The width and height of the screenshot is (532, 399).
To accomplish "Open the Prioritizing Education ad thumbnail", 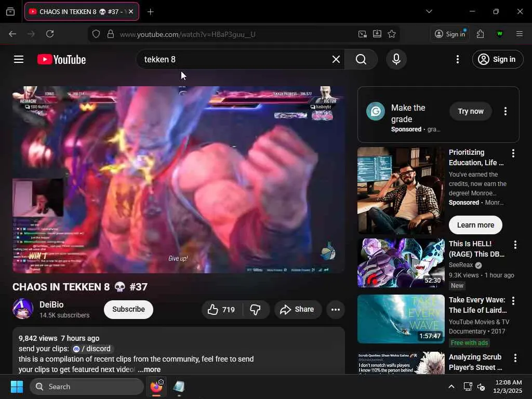I will pyautogui.click(x=401, y=190).
